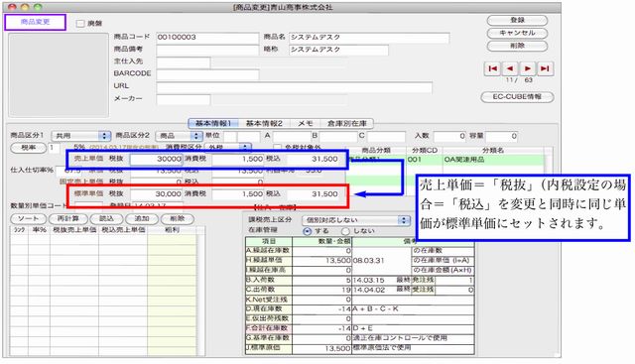Go to the next product record
635x364 pixels.
527,68
